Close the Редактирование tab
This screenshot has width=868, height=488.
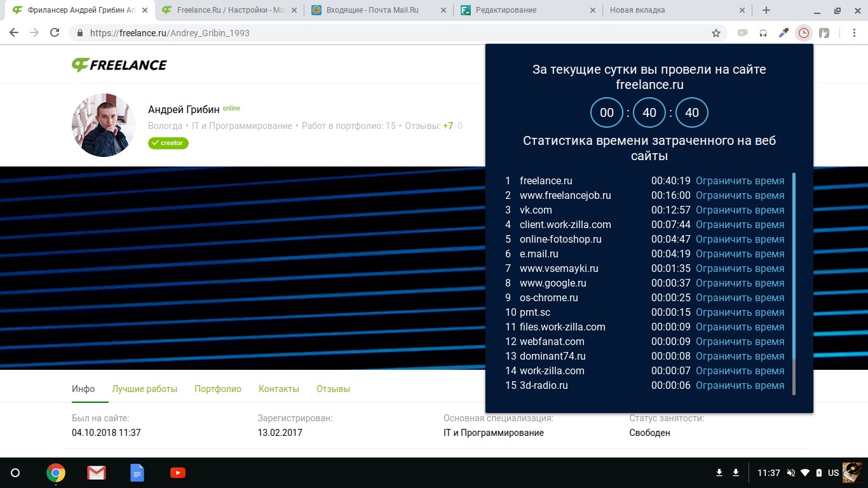[x=593, y=10]
